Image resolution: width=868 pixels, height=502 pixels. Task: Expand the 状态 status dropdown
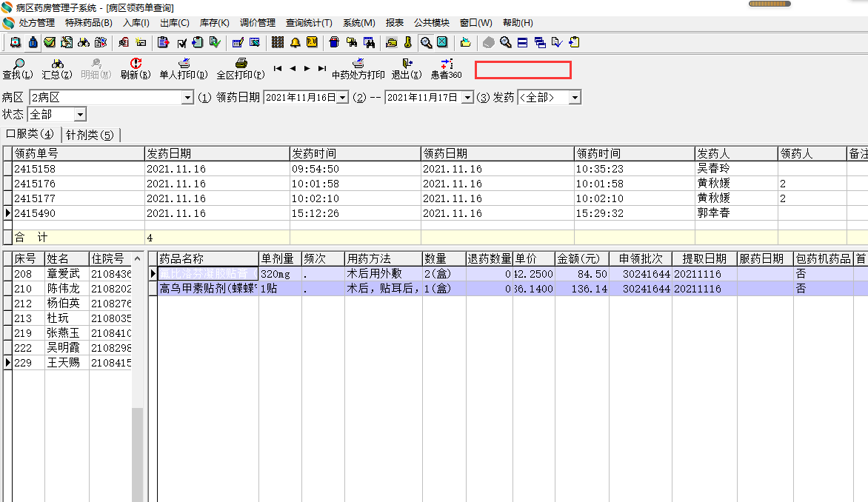80,115
